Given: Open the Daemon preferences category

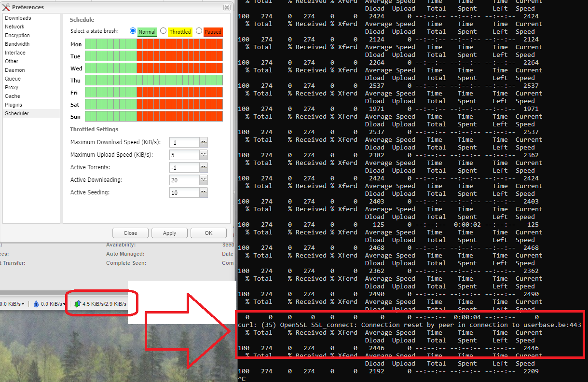Looking at the screenshot, I should pyautogui.click(x=15, y=70).
